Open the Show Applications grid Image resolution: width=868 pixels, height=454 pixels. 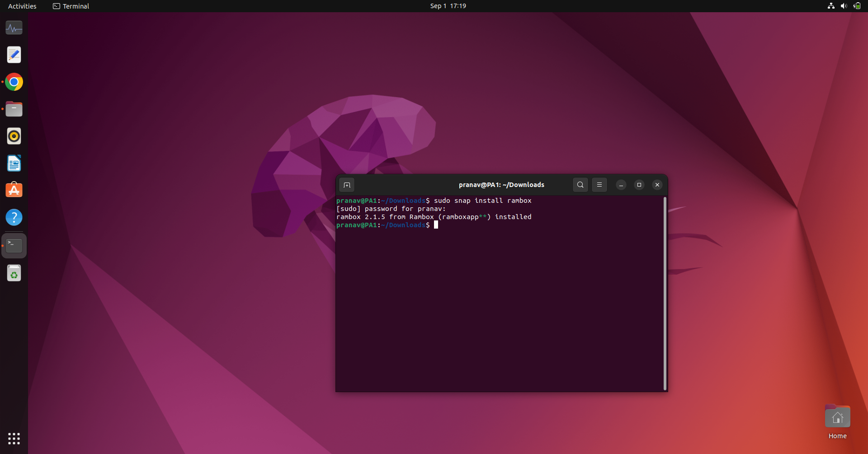click(14, 439)
